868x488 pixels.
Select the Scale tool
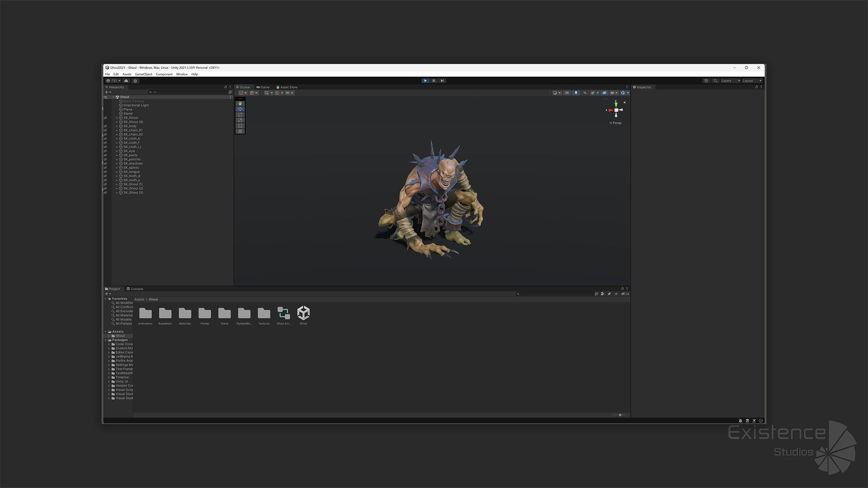pos(240,120)
